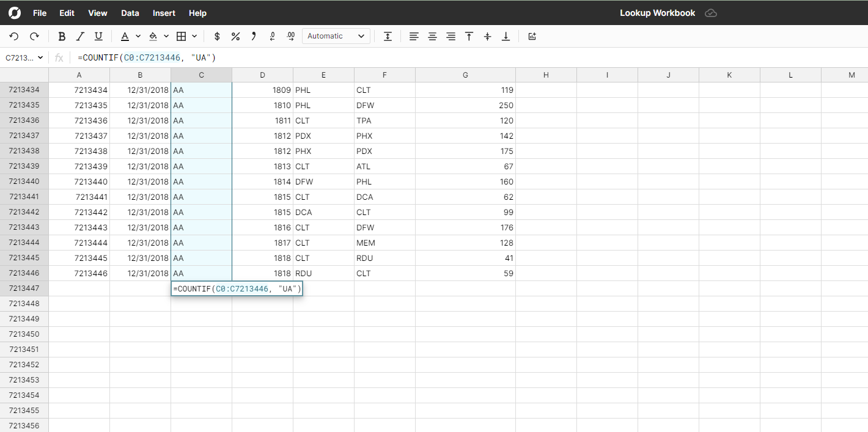Align cell text to center horizontally
868x432 pixels.
coord(432,36)
